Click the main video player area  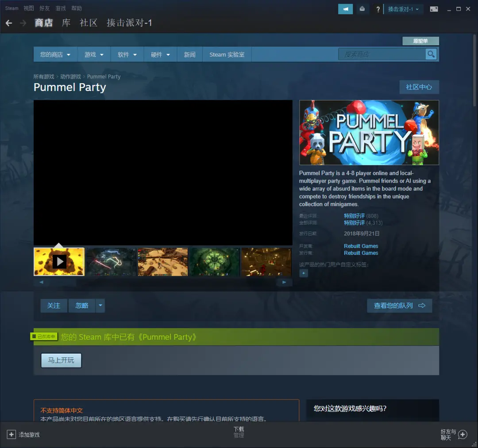click(163, 172)
